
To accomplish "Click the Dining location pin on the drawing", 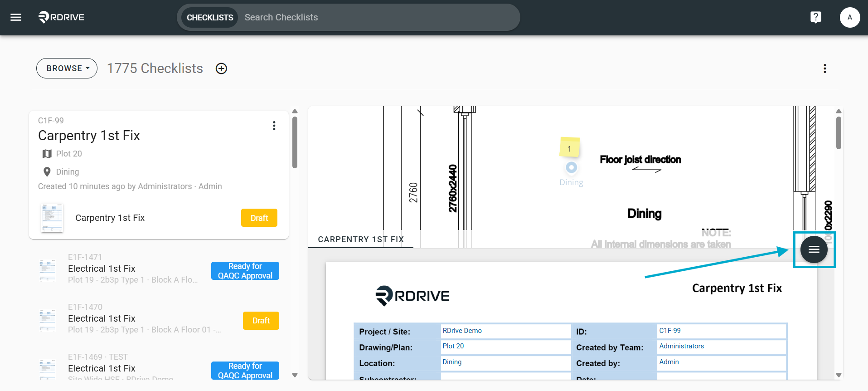I will tap(571, 167).
